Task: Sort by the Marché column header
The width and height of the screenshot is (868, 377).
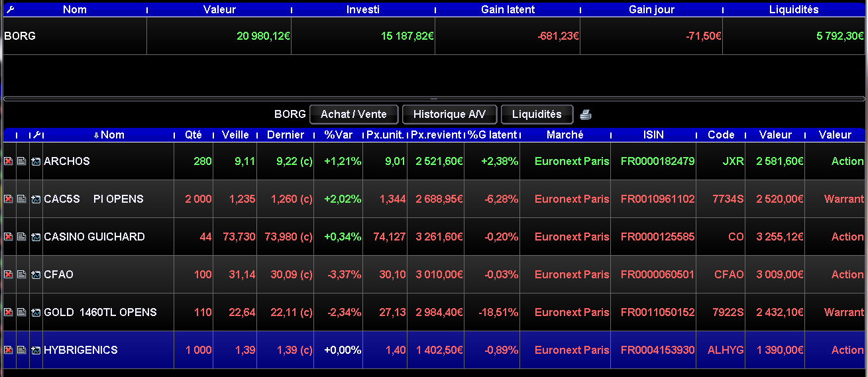Action: (565, 135)
